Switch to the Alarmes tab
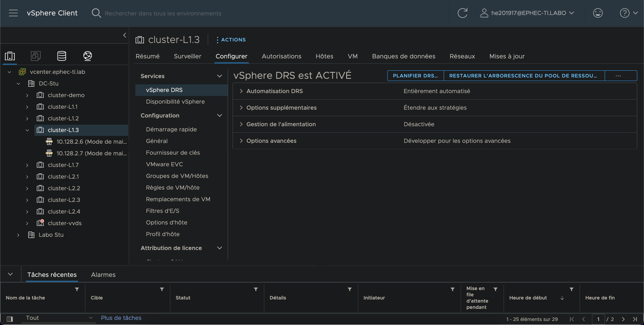This screenshot has height=325, width=644. coord(103,275)
